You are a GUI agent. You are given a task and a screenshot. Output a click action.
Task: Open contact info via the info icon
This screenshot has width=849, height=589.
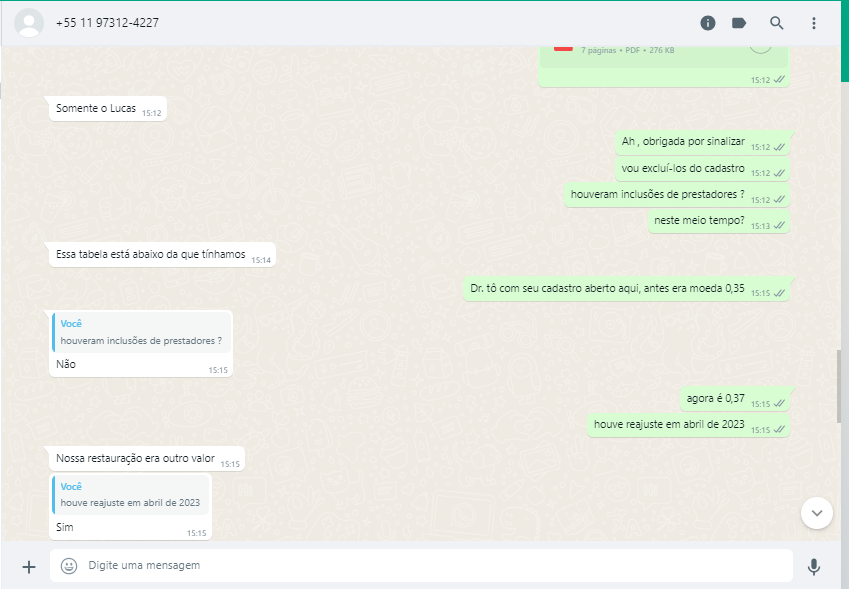(x=708, y=23)
